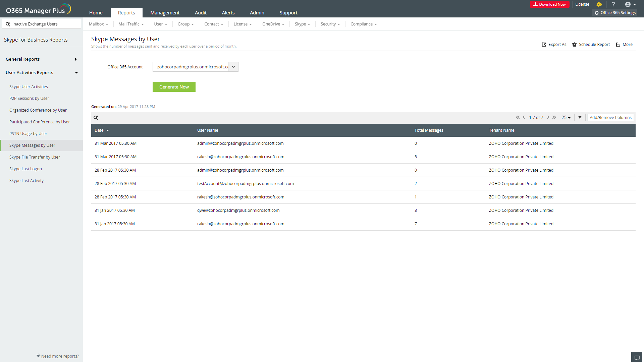Screen dimensions: 644x362
Task: Open the table filter funnel icon
Action: pos(580,118)
